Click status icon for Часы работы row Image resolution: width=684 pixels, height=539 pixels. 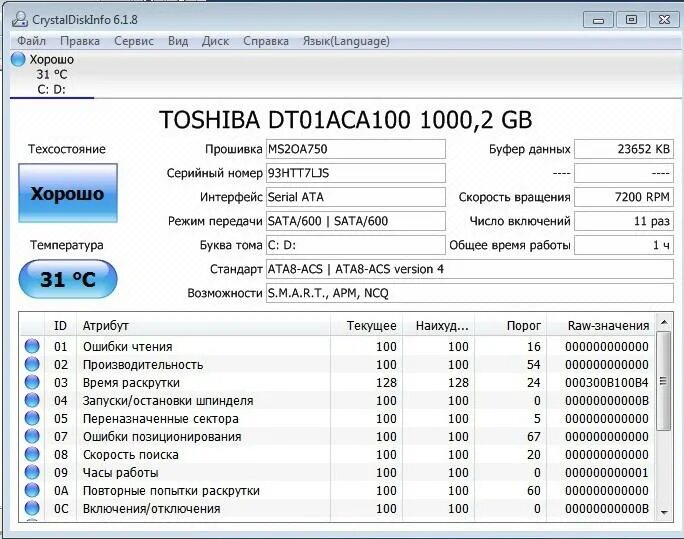[x=32, y=472]
